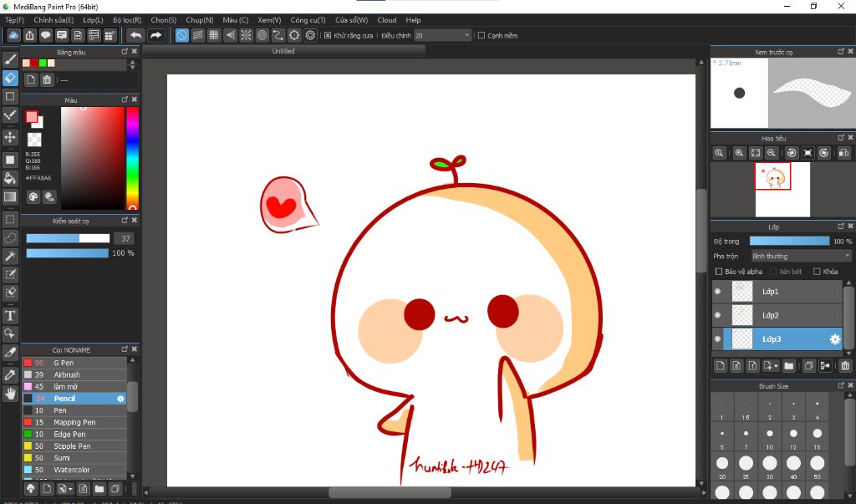This screenshot has width=856, height=504.
Task: Zoom in from the navigator panel
Action: 739,153
